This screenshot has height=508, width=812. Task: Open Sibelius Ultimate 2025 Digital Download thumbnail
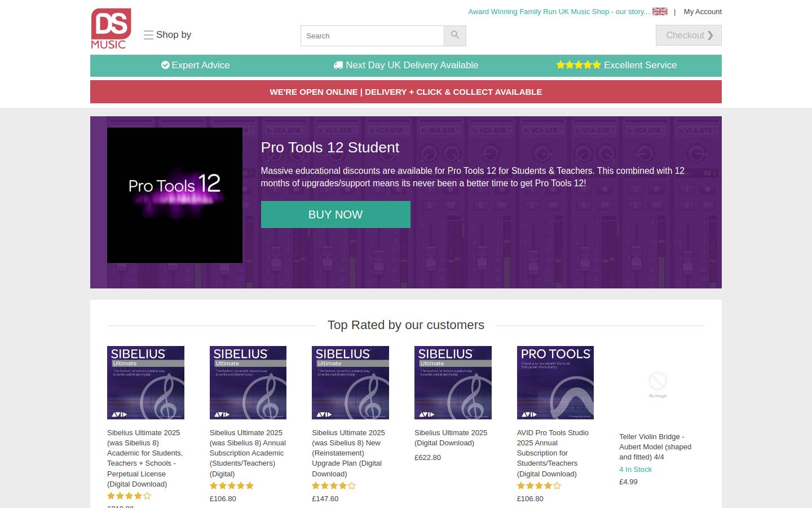pos(453,383)
